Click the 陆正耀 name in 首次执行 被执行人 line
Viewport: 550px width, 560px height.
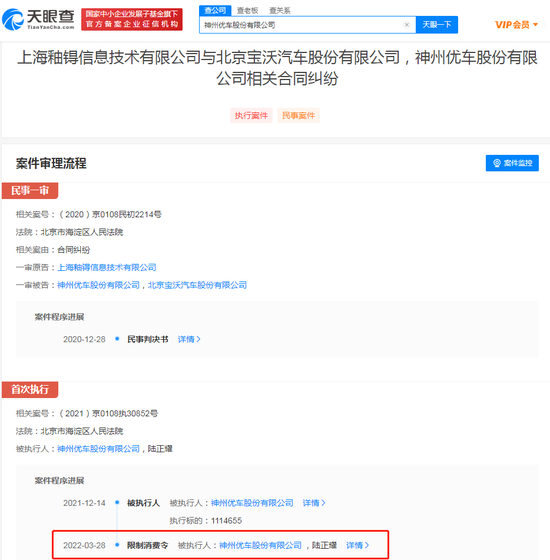(160, 449)
